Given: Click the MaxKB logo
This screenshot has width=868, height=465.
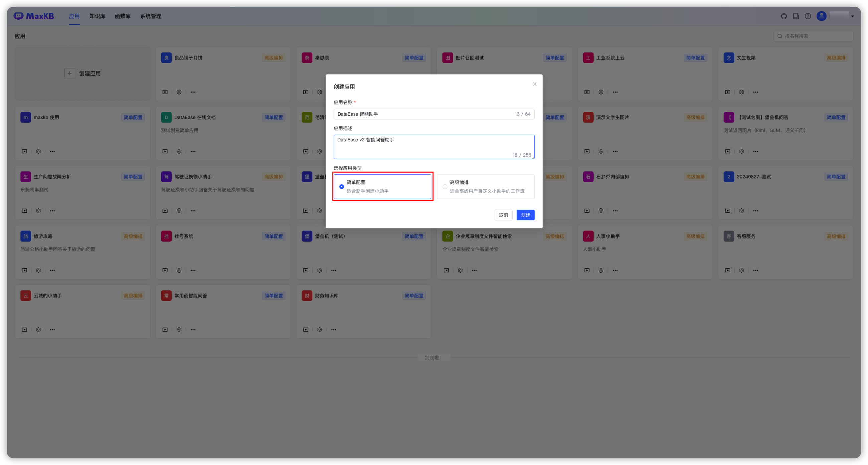Looking at the screenshot, I should click(x=34, y=16).
